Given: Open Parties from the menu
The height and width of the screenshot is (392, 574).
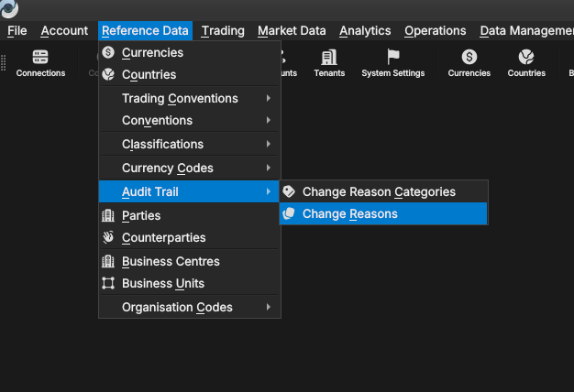Looking at the screenshot, I should [x=189, y=215].
